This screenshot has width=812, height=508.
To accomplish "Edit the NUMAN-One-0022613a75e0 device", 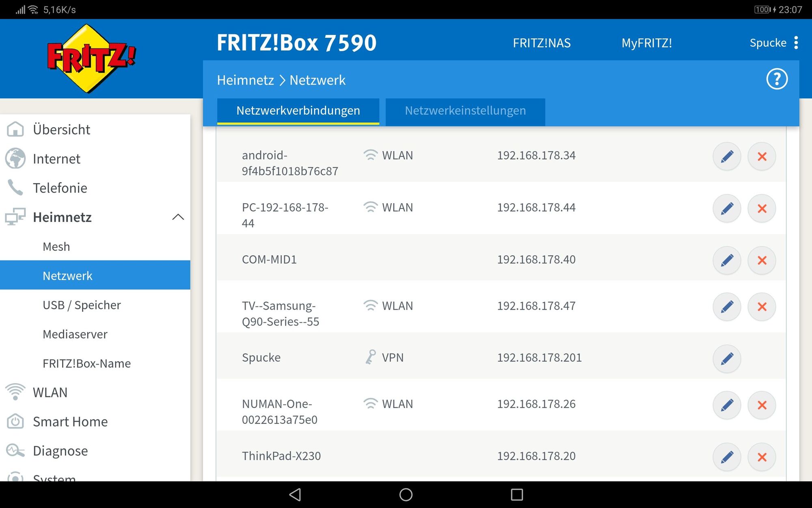I will click(727, 405).
